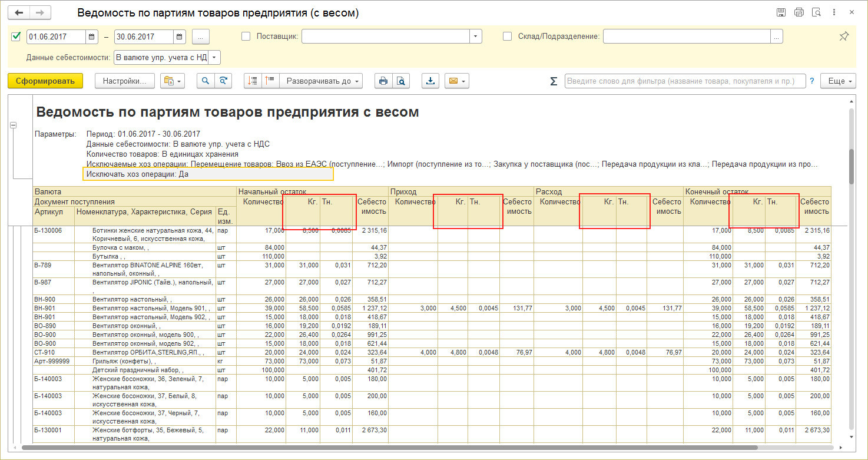Click the Документ поступления header cell

[134, 201]
